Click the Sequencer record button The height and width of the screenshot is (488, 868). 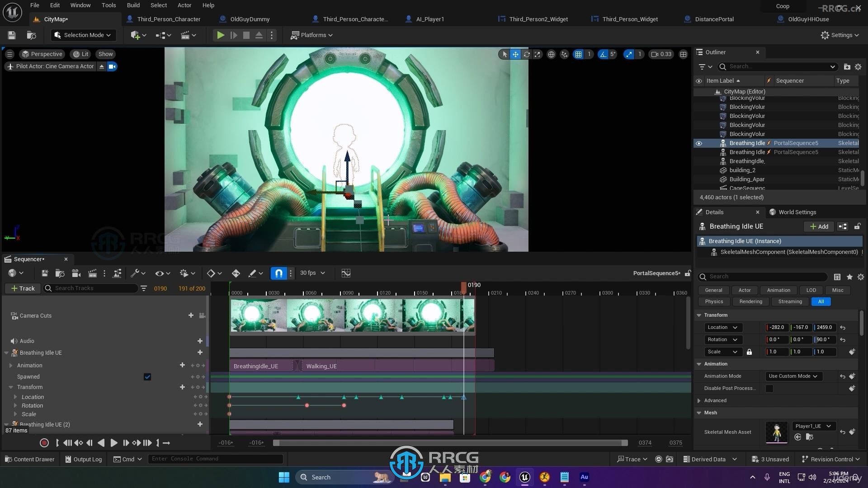point(43,442)
